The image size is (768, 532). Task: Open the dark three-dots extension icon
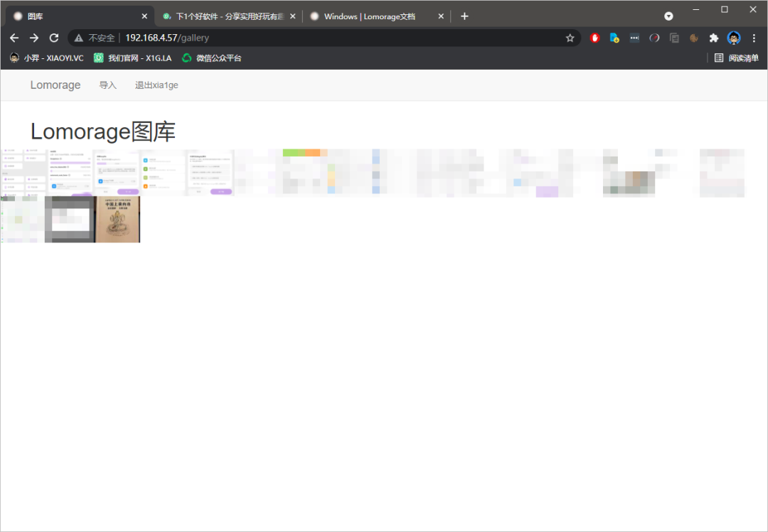click(x=634, y=38)
